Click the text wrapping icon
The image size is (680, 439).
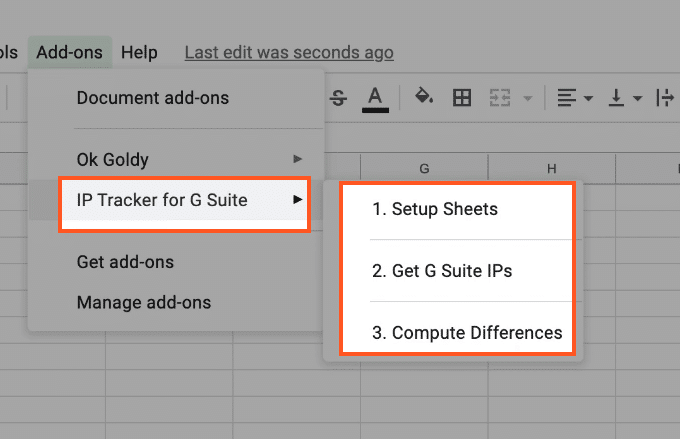click(665, 98)
